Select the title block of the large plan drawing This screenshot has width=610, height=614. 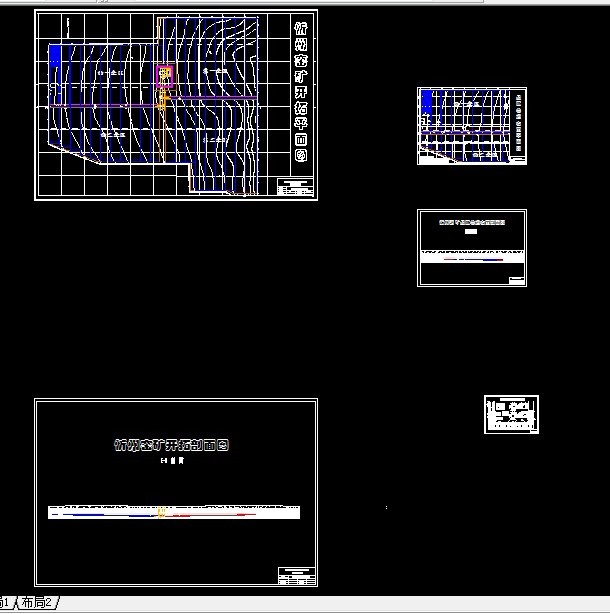295,186
